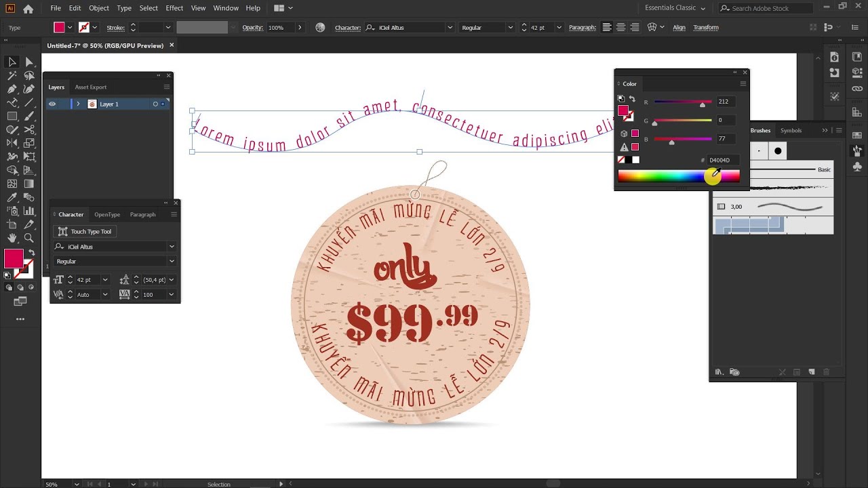
Task: Switch to Symbols tab
Action: pyautogui.click(x=791, y=130)
